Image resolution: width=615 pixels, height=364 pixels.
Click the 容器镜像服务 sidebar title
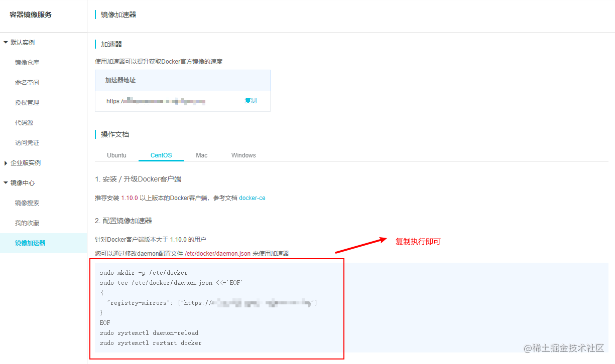(31, 15)
